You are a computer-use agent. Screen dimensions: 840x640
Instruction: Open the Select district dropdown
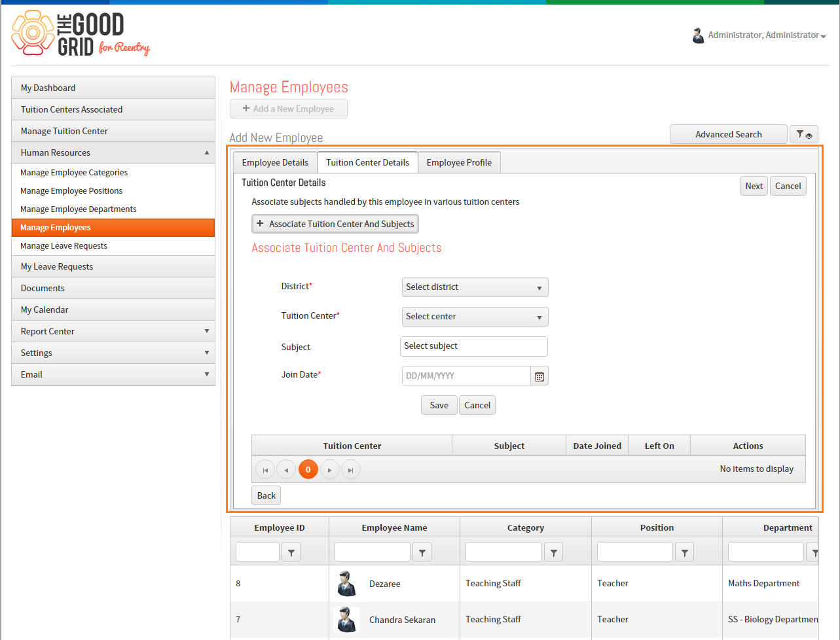coord(475,287)
